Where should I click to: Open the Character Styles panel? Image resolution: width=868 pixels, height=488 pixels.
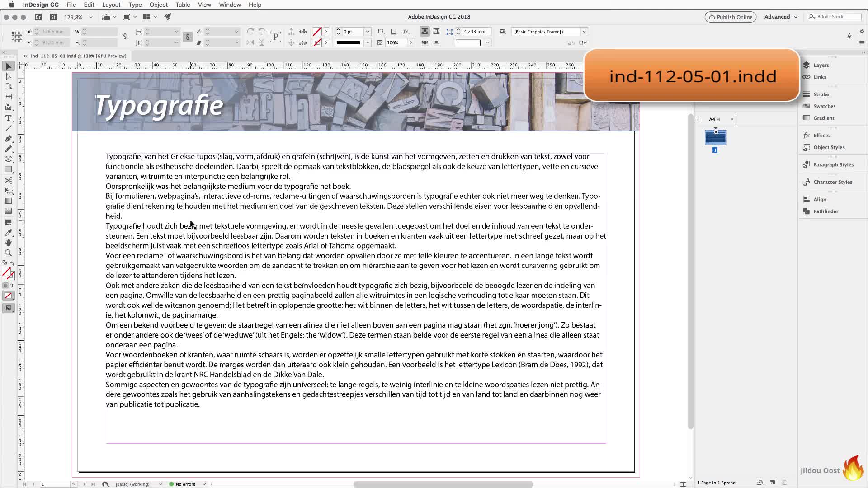[833, 182]
